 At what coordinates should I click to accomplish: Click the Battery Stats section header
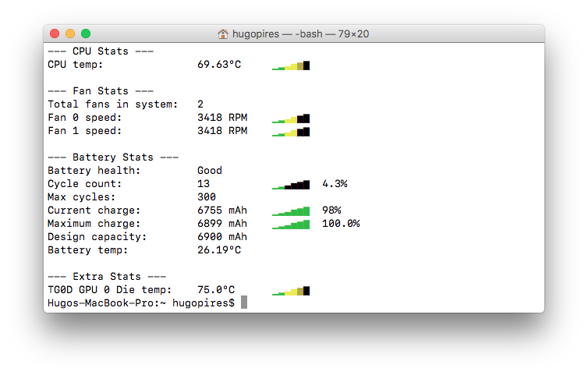tap(113, 157)
